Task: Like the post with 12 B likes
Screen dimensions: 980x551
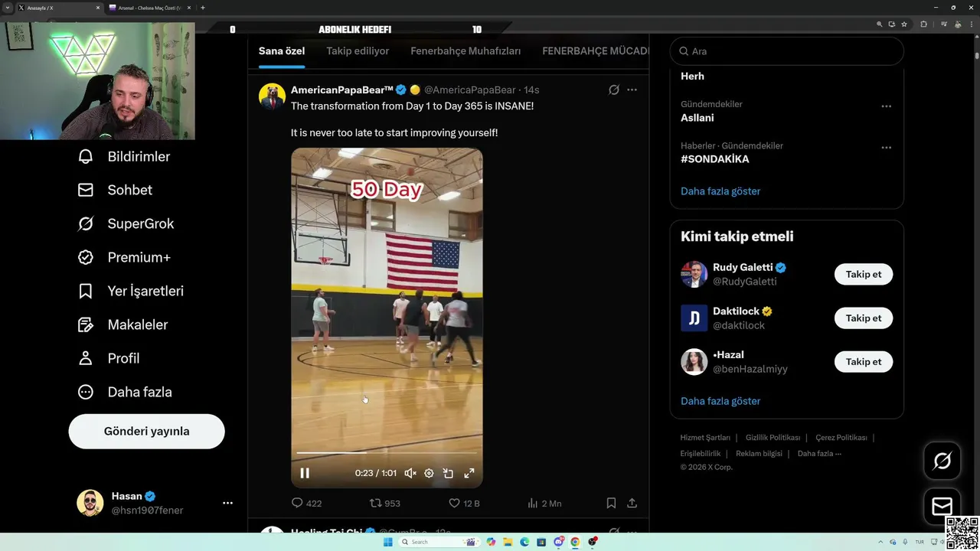Action: coord(464,503)
